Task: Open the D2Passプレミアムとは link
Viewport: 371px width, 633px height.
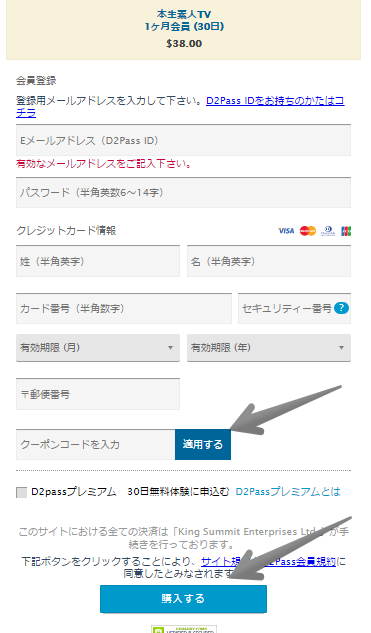Action: click(288, 492)
